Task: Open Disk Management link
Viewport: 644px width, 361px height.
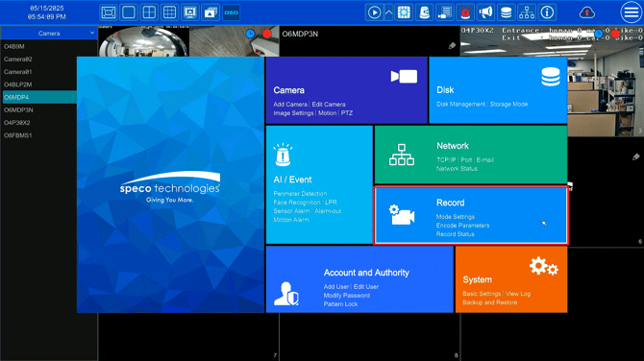Action: tap(460, 105)
